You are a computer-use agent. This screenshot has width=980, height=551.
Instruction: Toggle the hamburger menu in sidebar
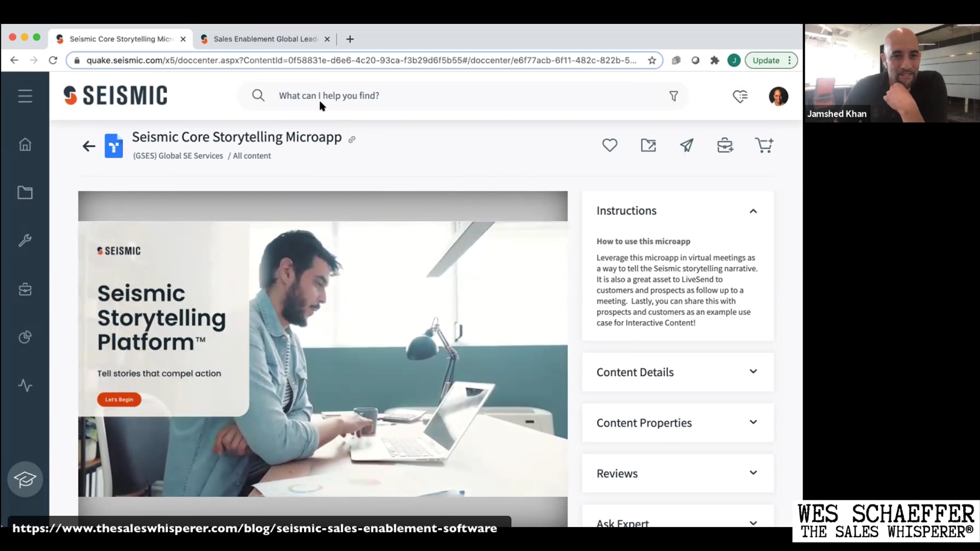25,96
